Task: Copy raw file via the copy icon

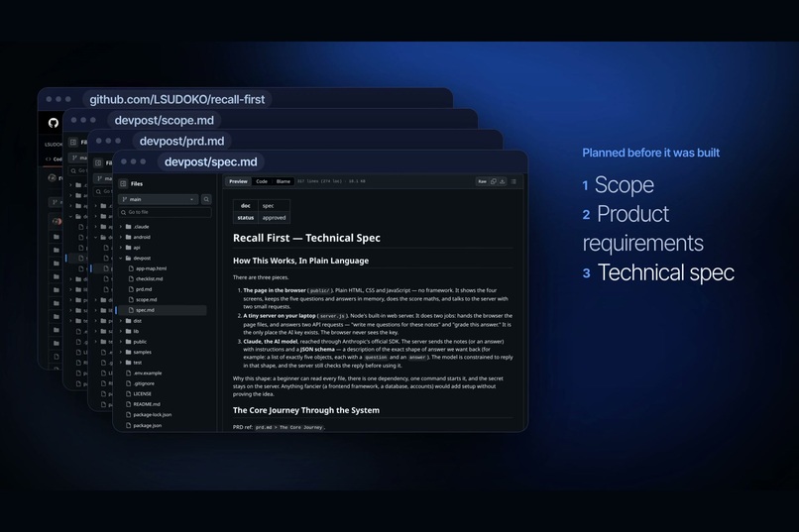Action: 494,181
